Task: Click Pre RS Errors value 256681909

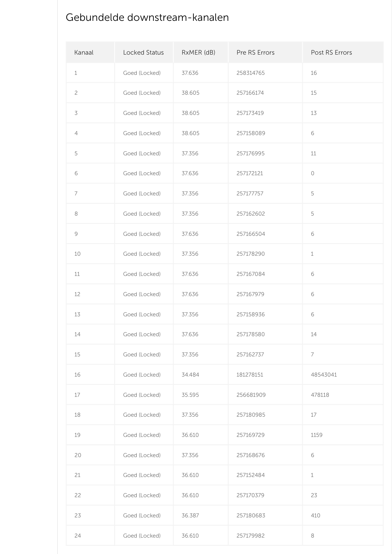Action: pyautogui.click(x=251, y=395)
